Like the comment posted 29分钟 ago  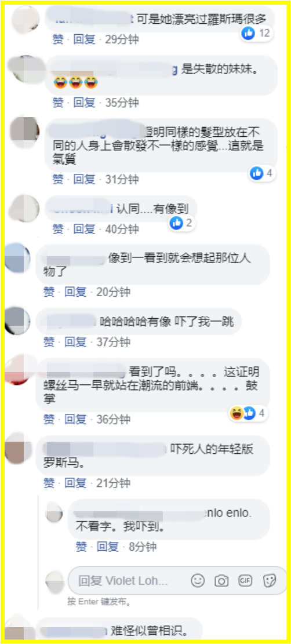[58, 39]
